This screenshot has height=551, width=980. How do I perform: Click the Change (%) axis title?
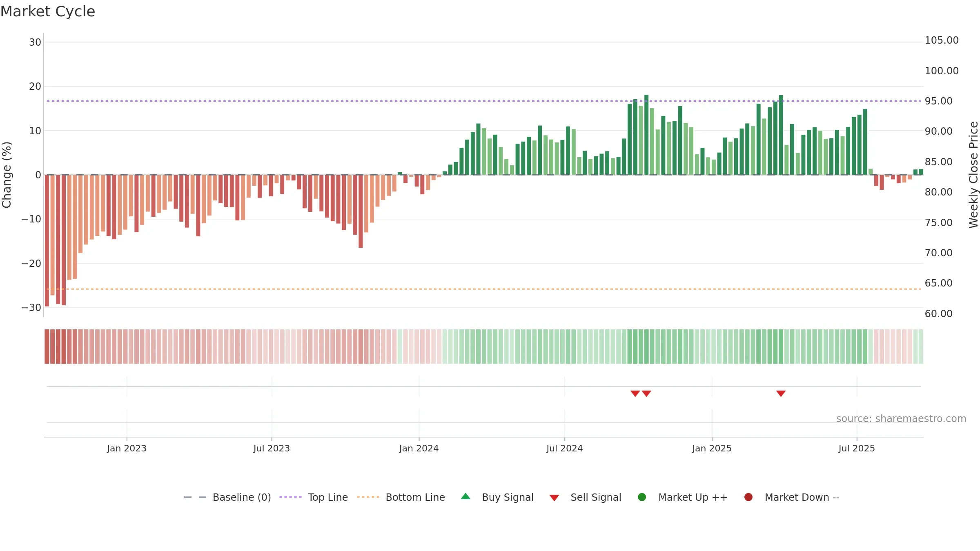(x=7, y=175)
